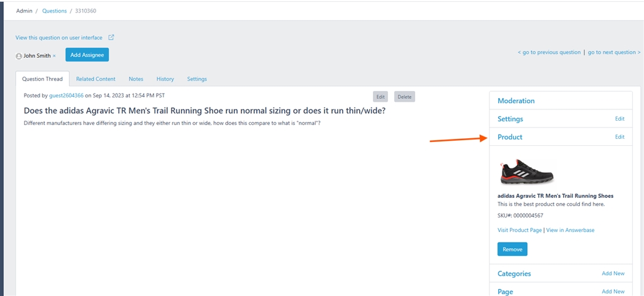Expand the Page panel heading

click(505, 292)
